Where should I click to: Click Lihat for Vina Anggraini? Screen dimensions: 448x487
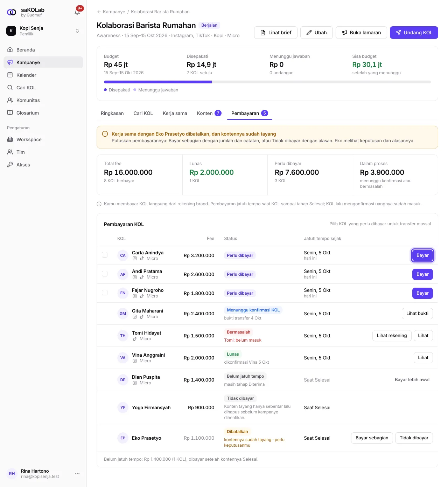coord(423,358)
